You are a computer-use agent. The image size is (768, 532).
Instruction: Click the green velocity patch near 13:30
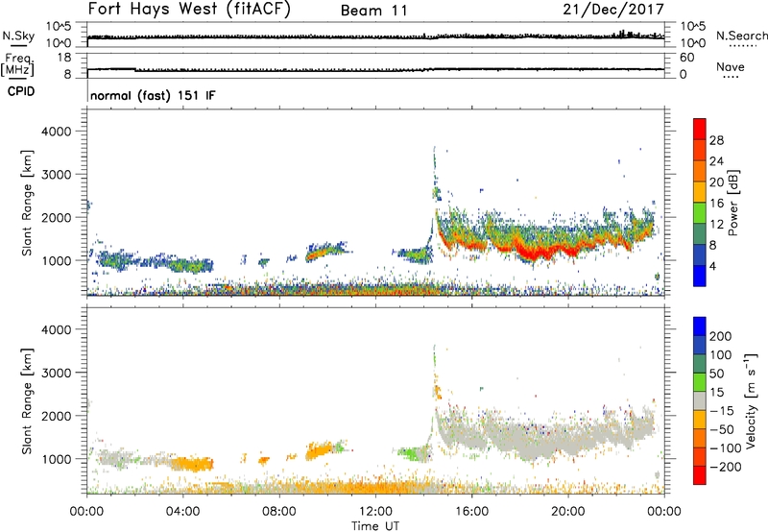pos(414,453)
